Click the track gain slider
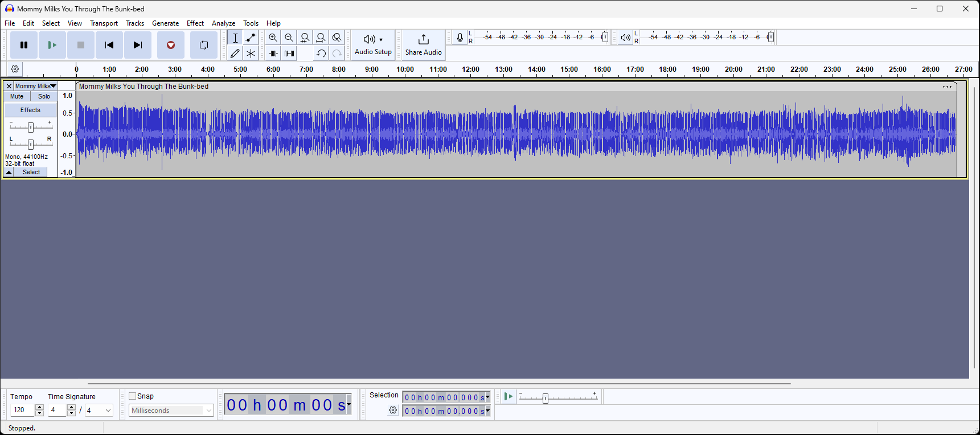The height and width of the screenshot is (435, 980). coord(31,128)
